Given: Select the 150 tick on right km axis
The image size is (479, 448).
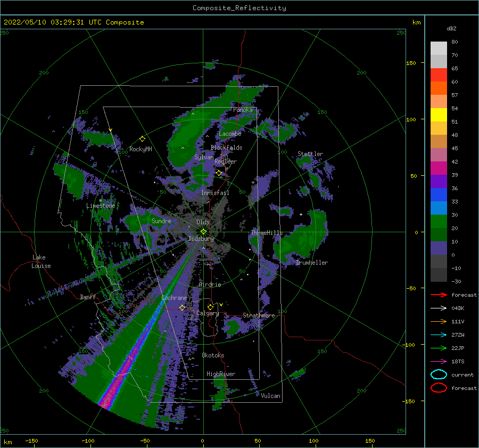Looking at the screenshot, I should [x=411, y=63].
